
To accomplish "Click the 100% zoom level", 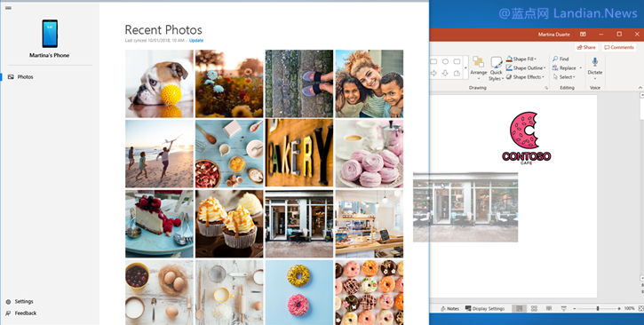I will pos(629,309).
